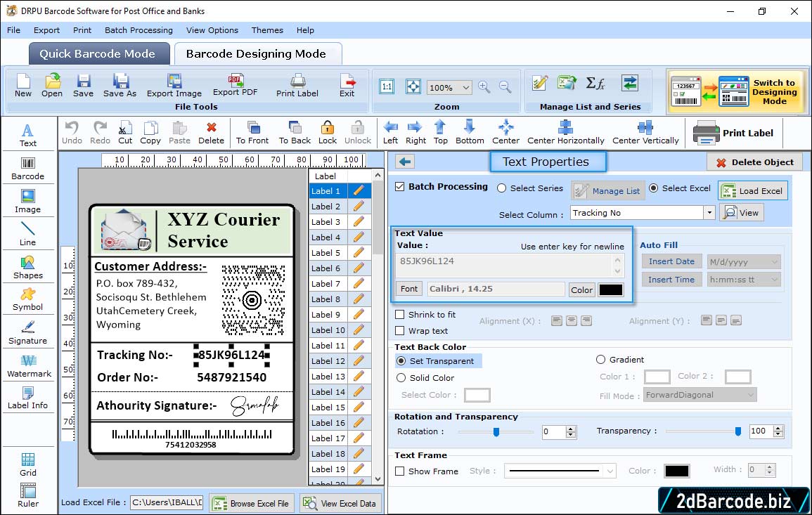Open the Batch Processing menu
Viewport: 812px width, 515px height.
(x=138, y=30)
